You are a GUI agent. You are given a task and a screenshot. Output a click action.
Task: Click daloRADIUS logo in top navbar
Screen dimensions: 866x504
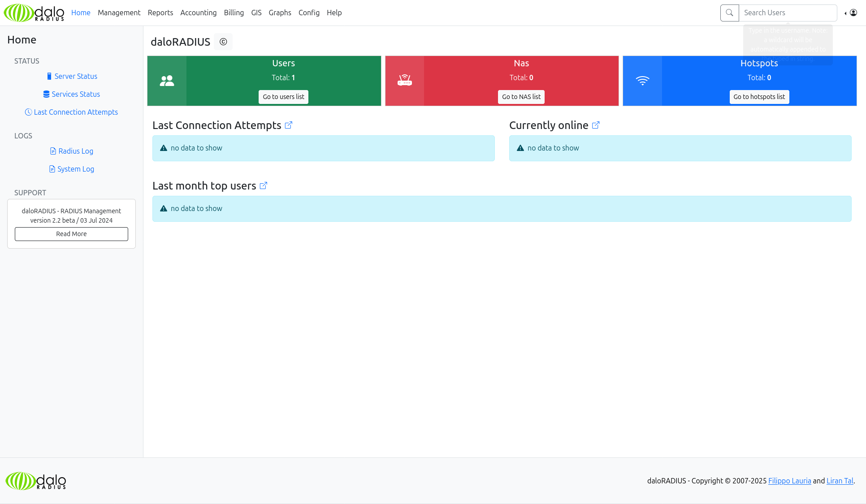(x=34, y=13)
